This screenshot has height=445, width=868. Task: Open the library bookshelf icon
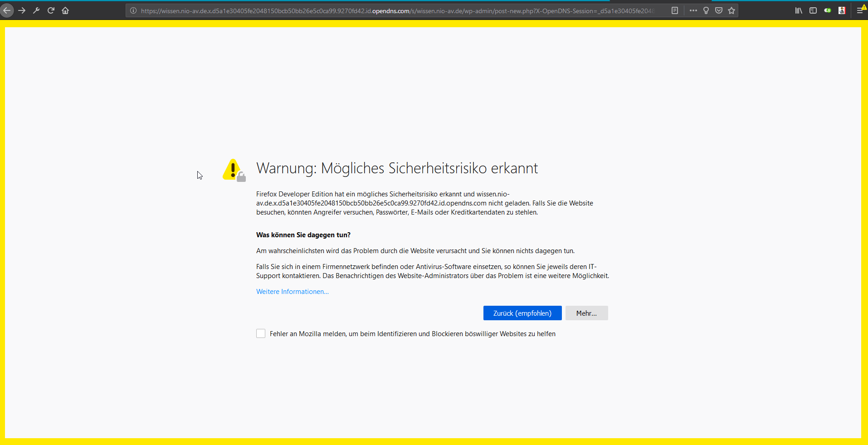click(799, 10)
